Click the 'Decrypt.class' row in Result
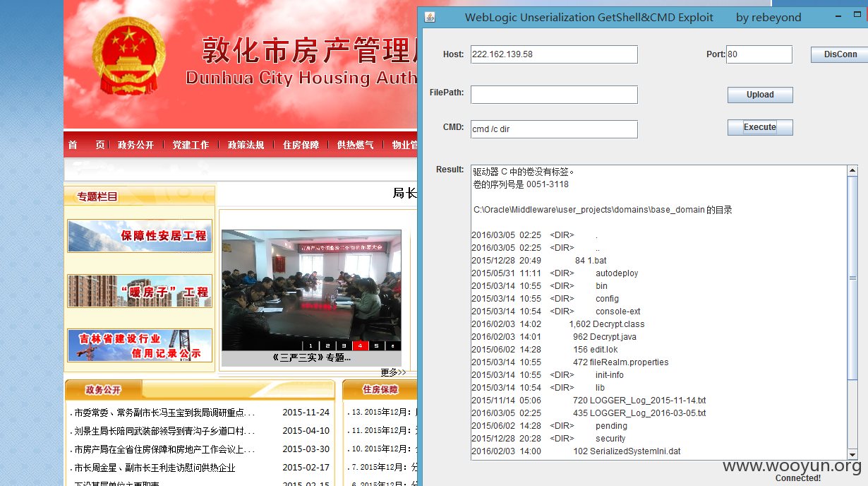Image resolution: width=868 pixels, height=486 pixels. (558, 324)
